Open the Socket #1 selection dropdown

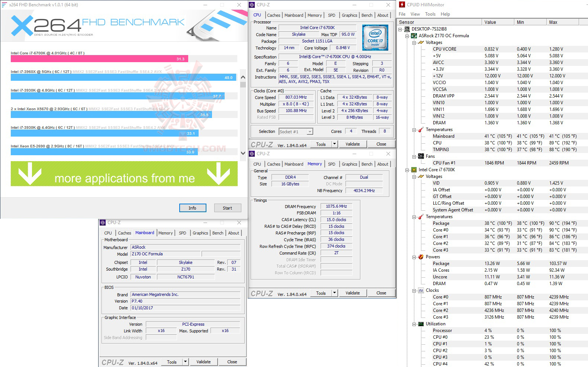[310, 132]
